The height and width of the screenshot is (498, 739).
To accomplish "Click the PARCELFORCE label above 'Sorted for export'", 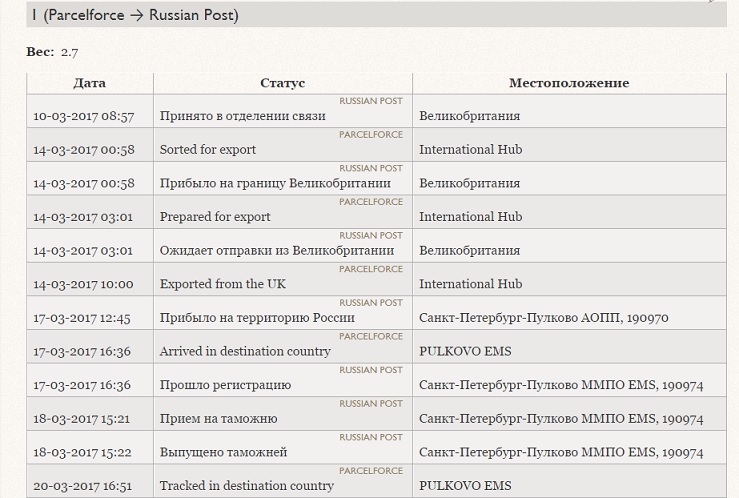I will click(371, 135).
